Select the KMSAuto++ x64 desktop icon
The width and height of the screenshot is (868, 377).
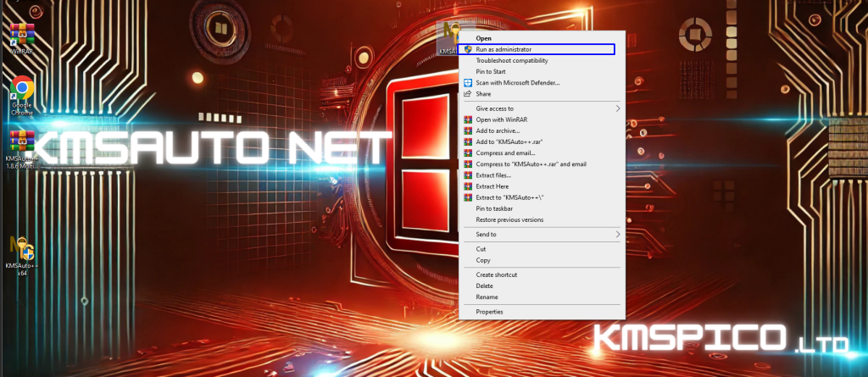(22, 247)
